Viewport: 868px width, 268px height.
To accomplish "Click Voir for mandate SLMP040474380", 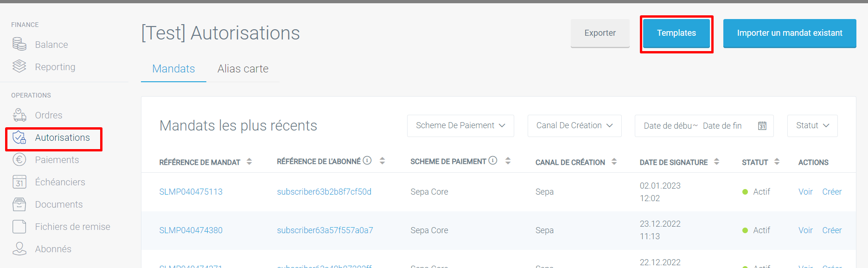I will [x=805, y=230].
